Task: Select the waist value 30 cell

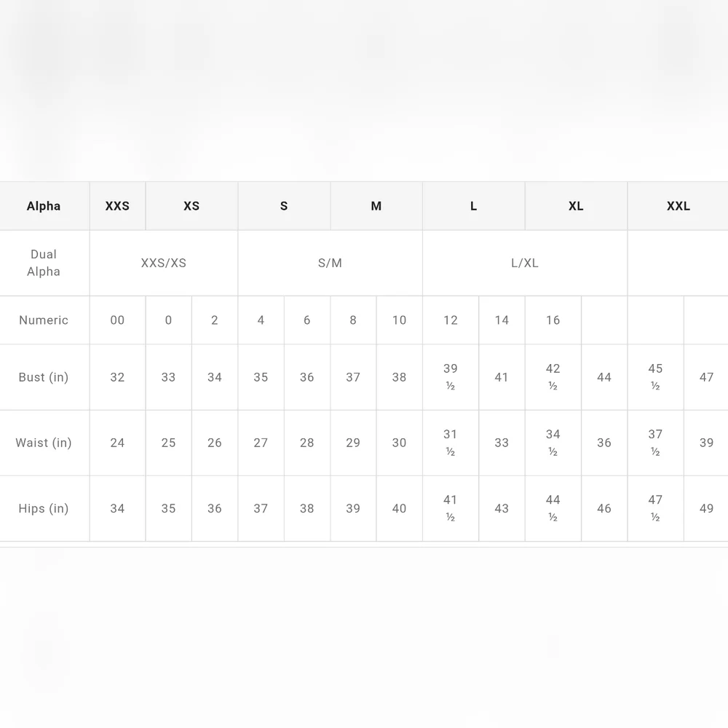Action: pyautogui.click(x=399, y=443)
